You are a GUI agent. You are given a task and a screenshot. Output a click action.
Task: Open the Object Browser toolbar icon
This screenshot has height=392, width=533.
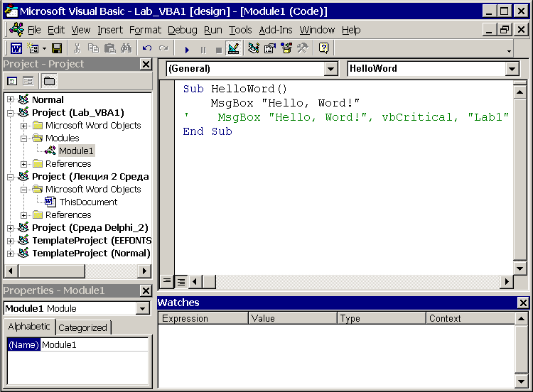286,48
